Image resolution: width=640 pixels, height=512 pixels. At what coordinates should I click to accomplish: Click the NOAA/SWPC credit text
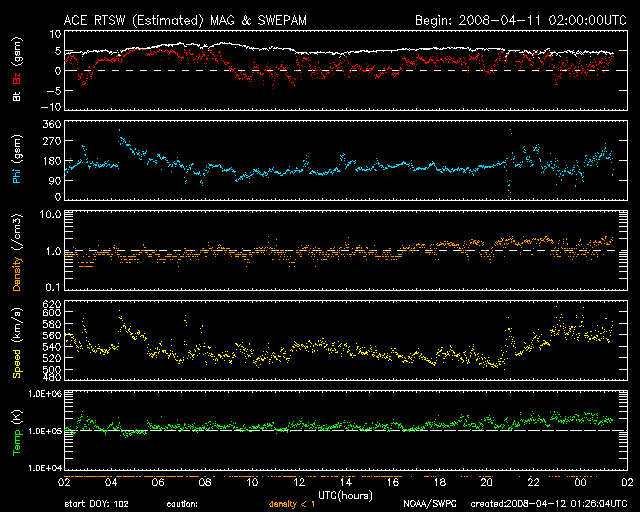coord(426,504)
